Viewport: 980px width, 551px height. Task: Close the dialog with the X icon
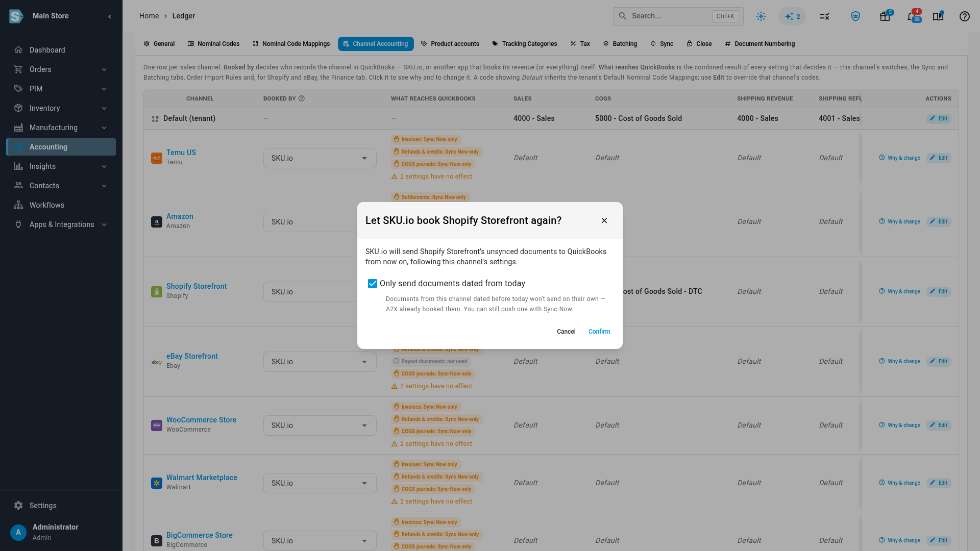604,220
